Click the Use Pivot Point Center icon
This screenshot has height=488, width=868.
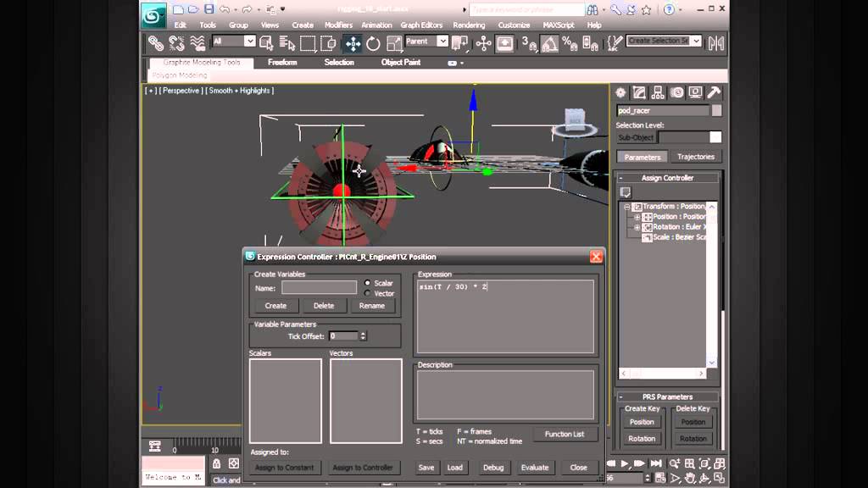[x=459, y=42]
